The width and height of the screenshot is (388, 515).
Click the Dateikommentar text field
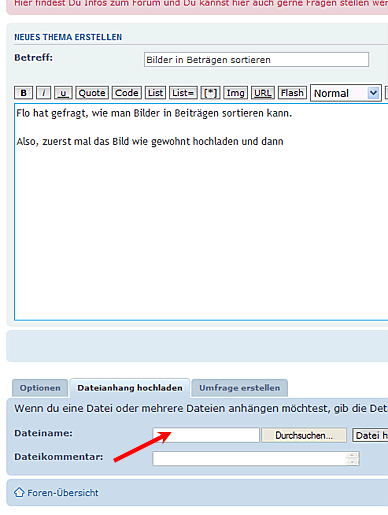pos(256,459)
